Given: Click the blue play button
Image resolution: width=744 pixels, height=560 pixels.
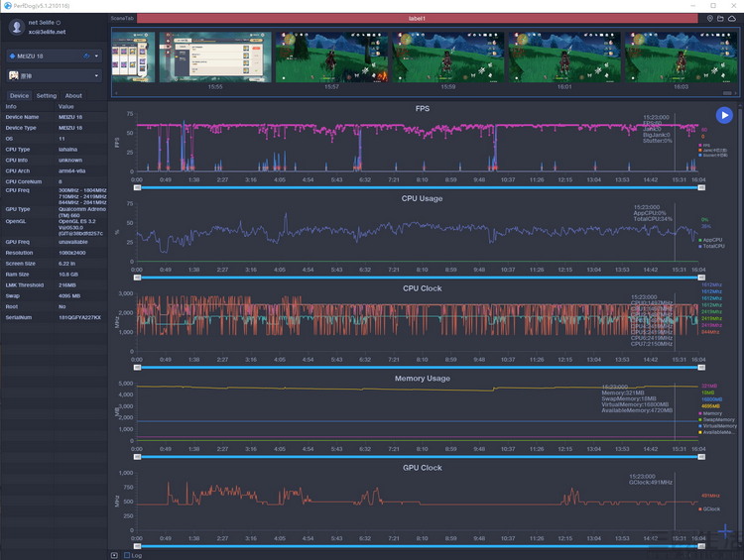Looking at the screenshot, I should (725, 115).
